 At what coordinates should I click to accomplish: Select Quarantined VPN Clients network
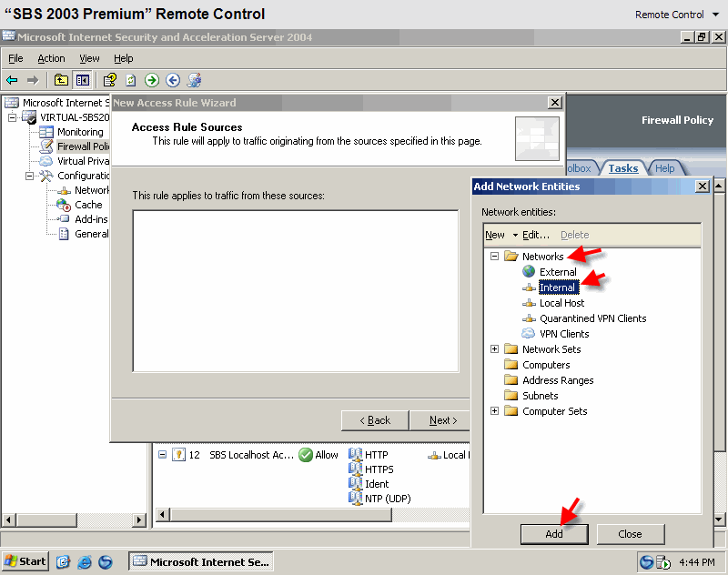[x=593, y=318]
